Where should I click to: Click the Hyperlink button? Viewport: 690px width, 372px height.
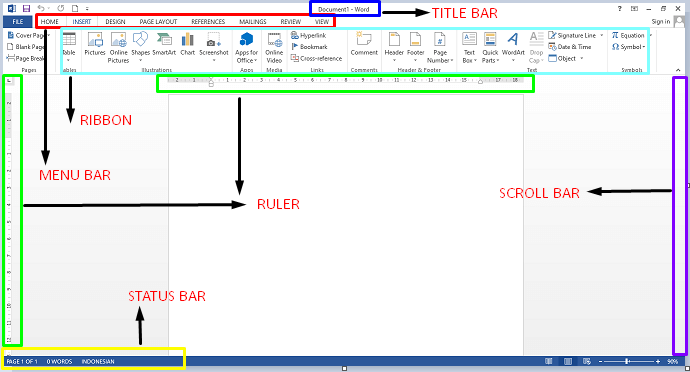[x=308, y=35]
